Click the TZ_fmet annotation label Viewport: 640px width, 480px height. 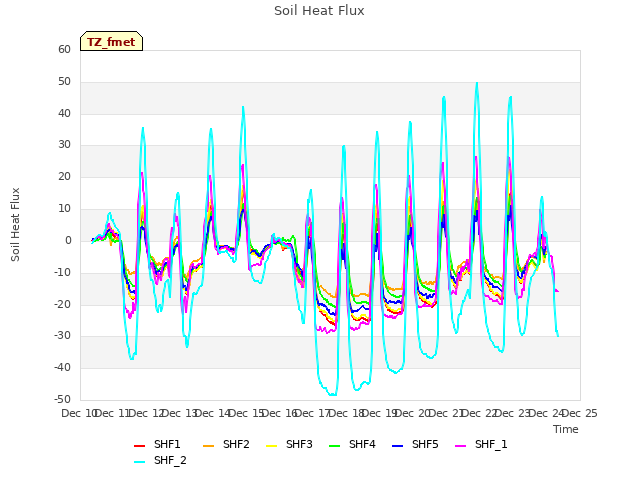coord(111,42)
